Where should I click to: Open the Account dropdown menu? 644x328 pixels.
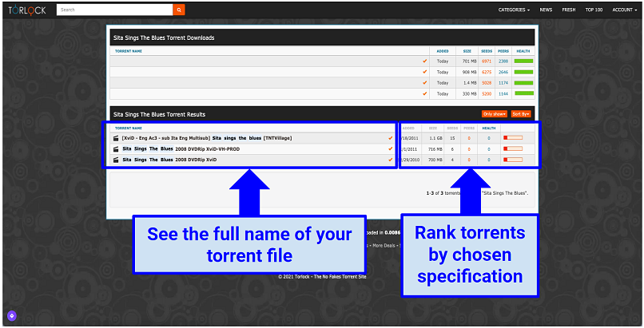point(624,10)
